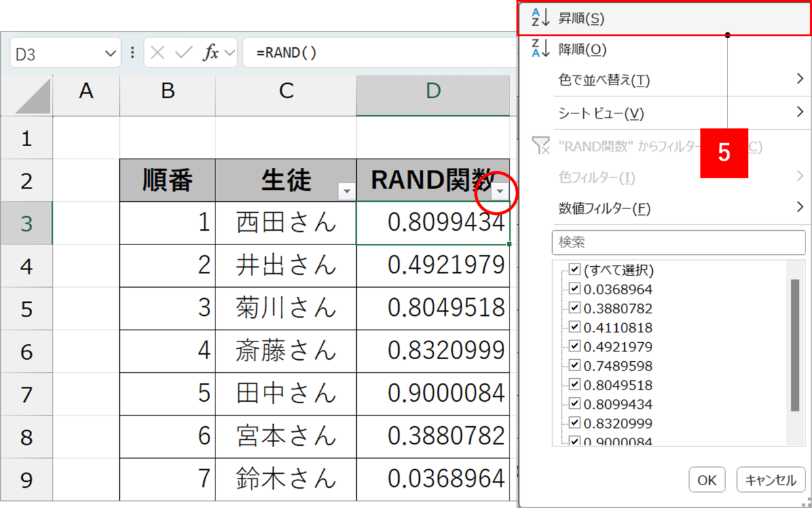Click the キャンセル button
The width and height of the screenshot is (812, 508).
(x=770, y=480)
